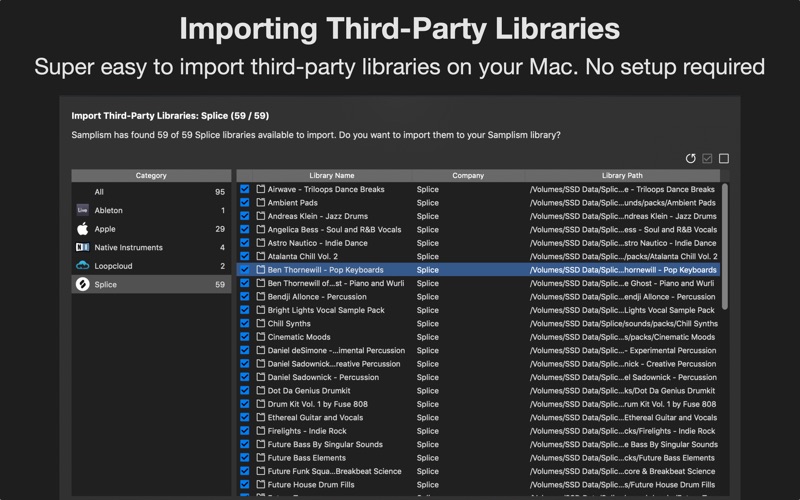Click the Splice logo icon
This screenshot has width=800, height=500.
click(x=82, y=284)
